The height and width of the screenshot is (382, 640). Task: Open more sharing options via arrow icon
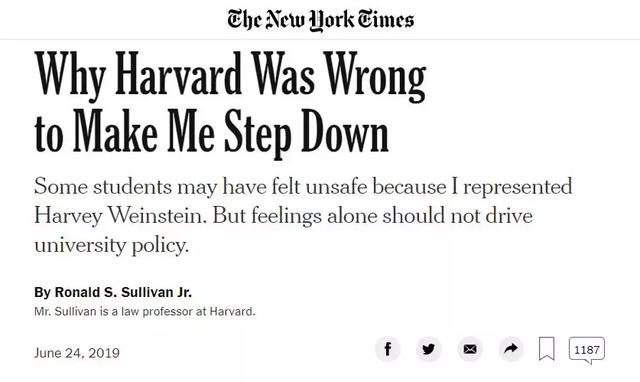point(511,349)
